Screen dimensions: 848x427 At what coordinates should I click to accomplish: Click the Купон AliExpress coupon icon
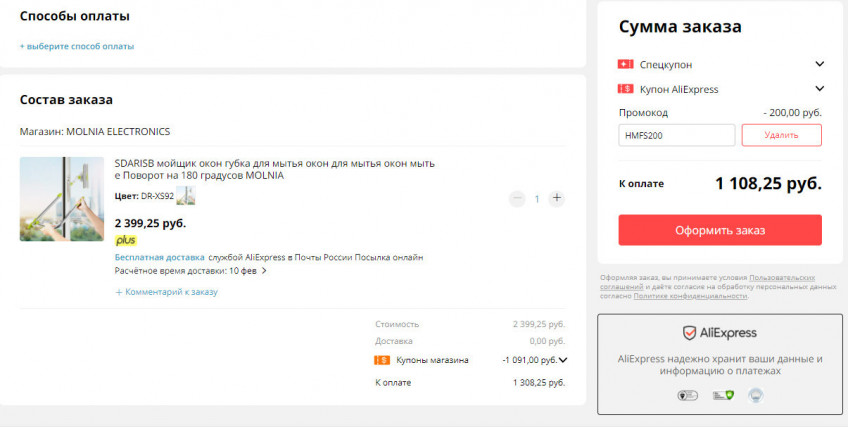(626, 89)
